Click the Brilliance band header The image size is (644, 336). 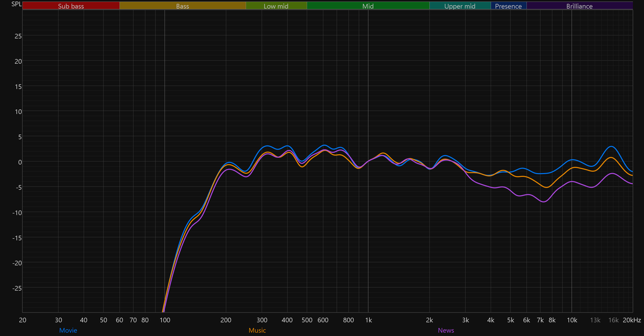click(x=580, y=6)
